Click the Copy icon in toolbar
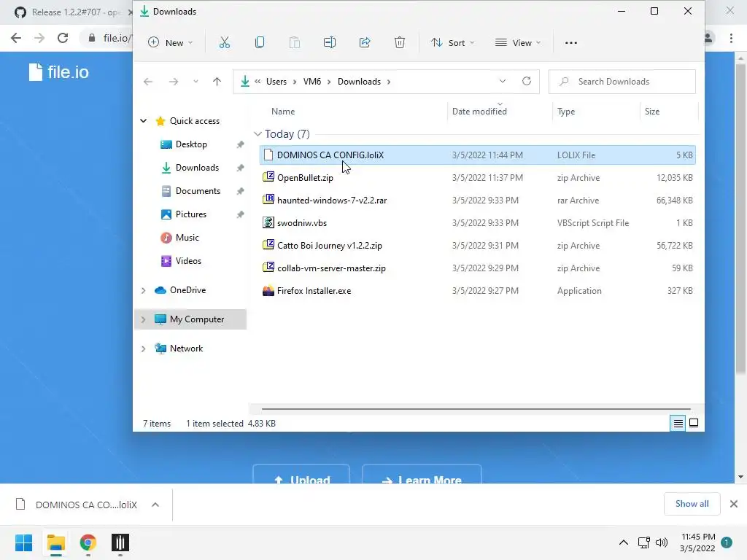Screen dimensions: 747x560 [x=260, y=43]
